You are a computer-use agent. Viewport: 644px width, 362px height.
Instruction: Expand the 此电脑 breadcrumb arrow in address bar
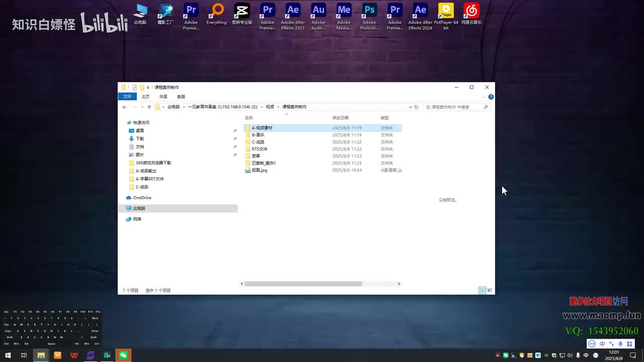(x=184, y=107)
